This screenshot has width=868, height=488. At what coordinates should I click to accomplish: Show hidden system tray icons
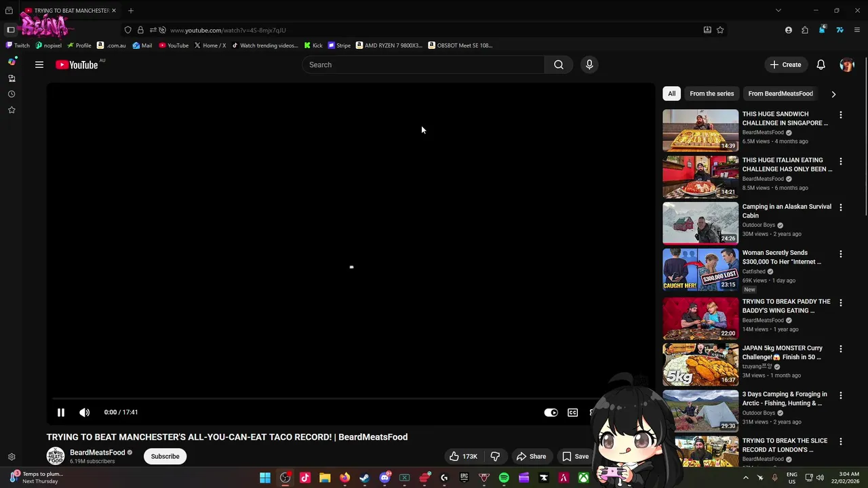pyautogui.click(x=745, y=478)
